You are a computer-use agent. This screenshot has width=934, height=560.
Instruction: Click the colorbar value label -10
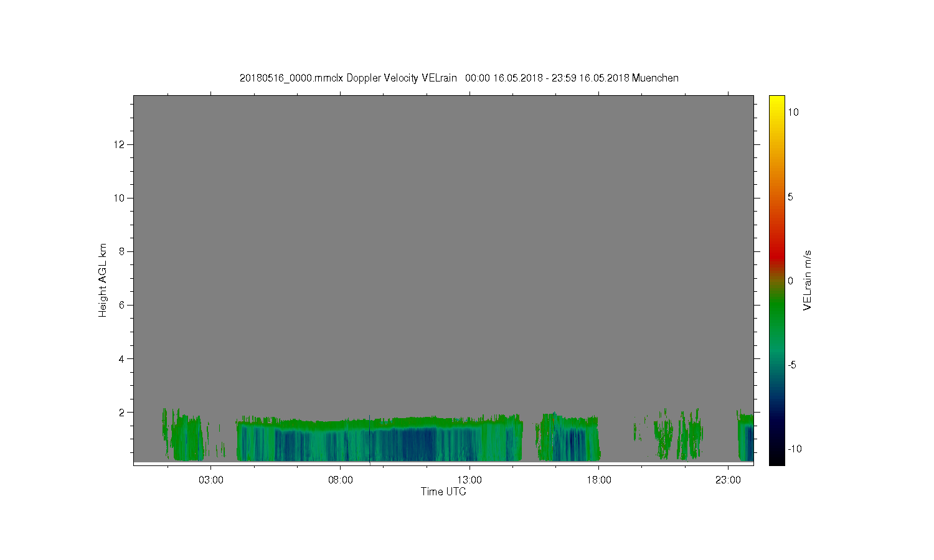pos(794,449)
